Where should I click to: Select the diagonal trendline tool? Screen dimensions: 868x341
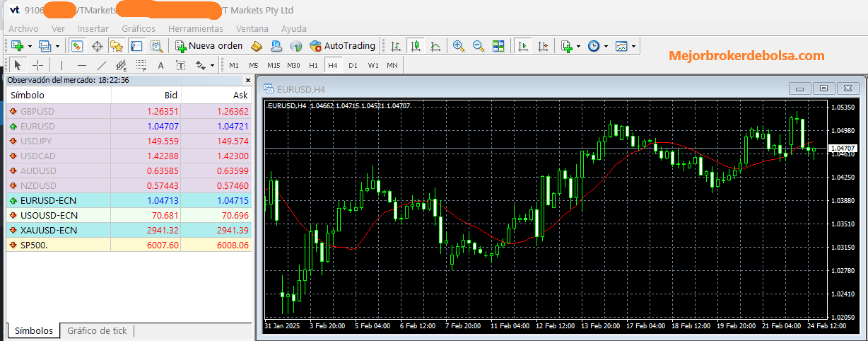click(x=101, y=65)
